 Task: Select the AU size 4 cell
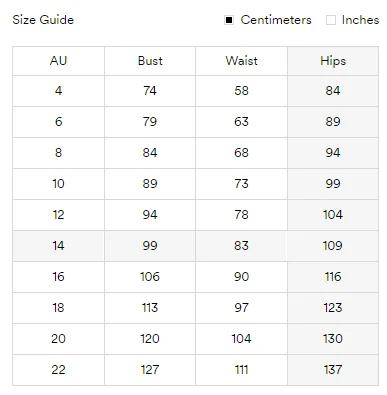coord(58,91)
